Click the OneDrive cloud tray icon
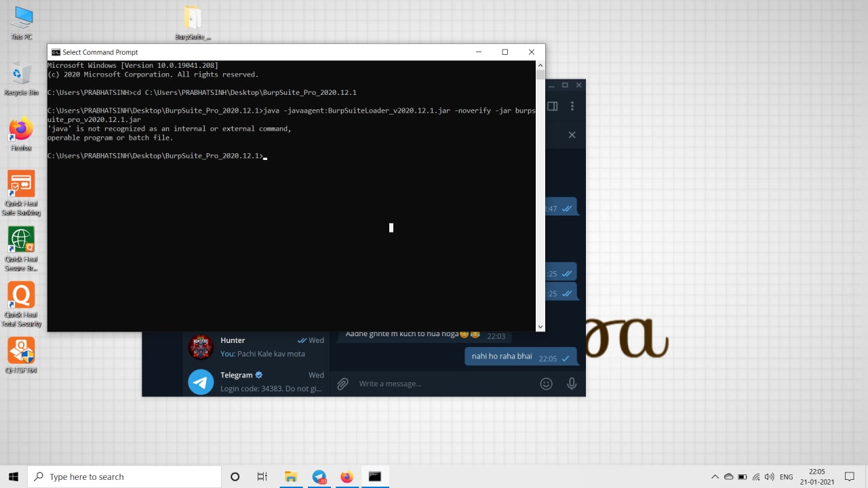 (728, 476)
